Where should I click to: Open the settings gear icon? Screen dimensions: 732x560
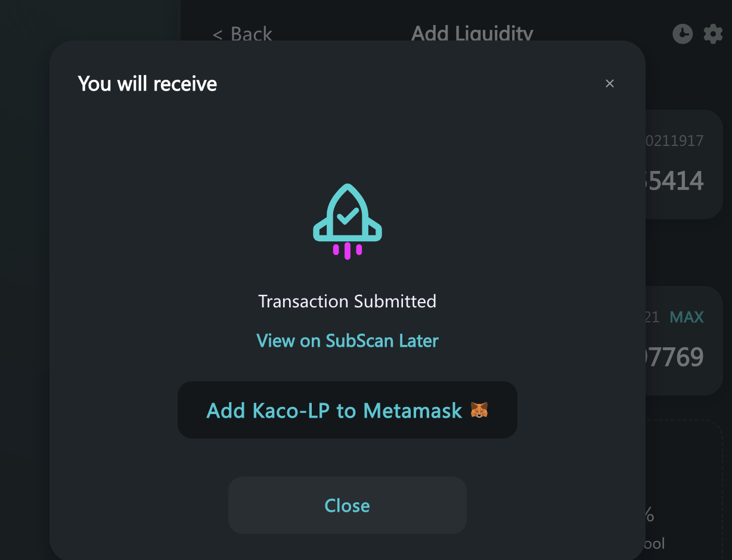[x=713, y=34]
